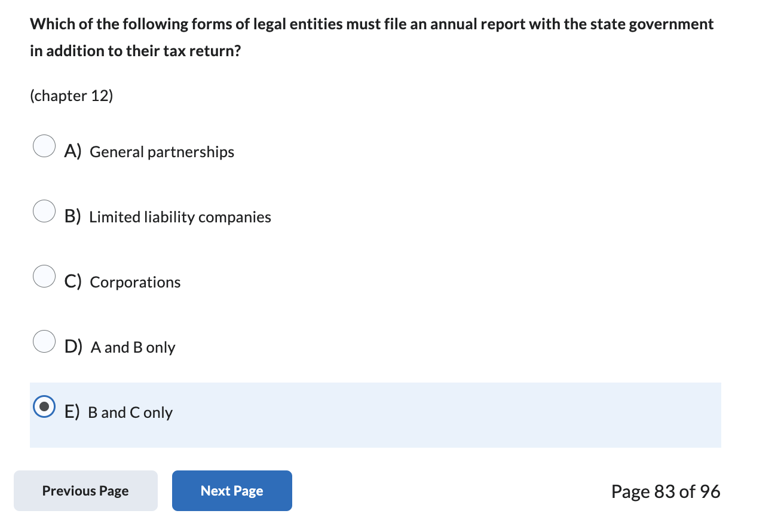This screenshot has height=532, width=784.
Task: Click the '(chapter 12)' reference text
Action: tap(71, 96)
